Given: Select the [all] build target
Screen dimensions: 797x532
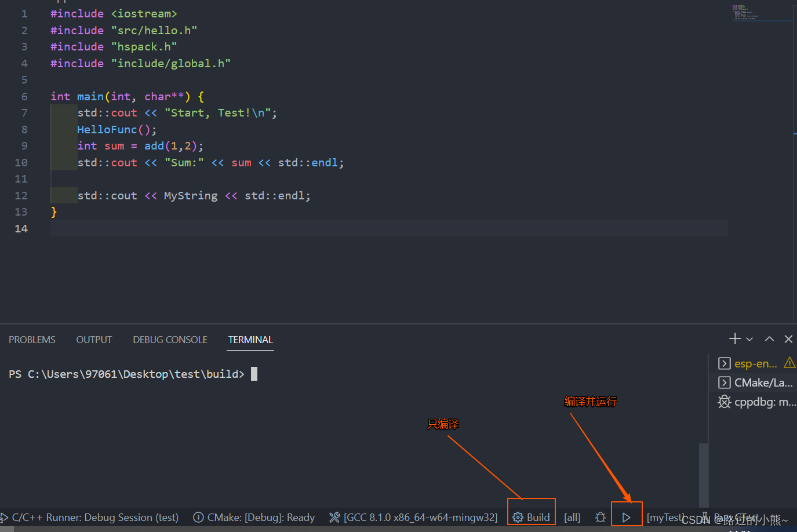Looking at the screenshot, I should [x=572, y=518].
